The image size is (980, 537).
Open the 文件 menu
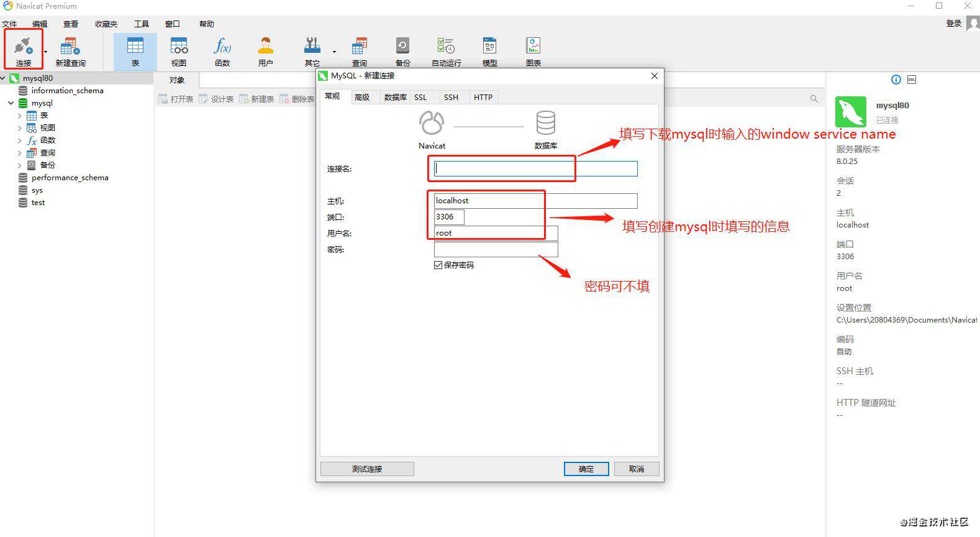pos(9,24)
